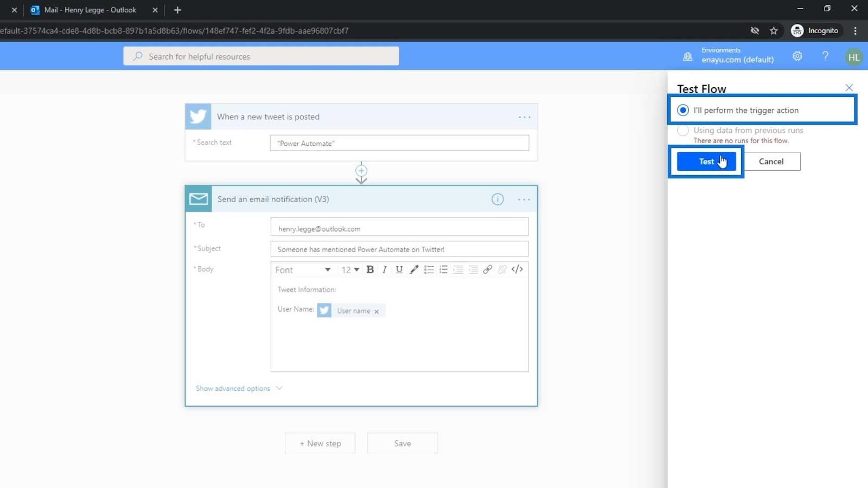This screenshot has width=868, height=488.
Task: Insert a hyperlink in Body
Action: (x=488, y=269)
